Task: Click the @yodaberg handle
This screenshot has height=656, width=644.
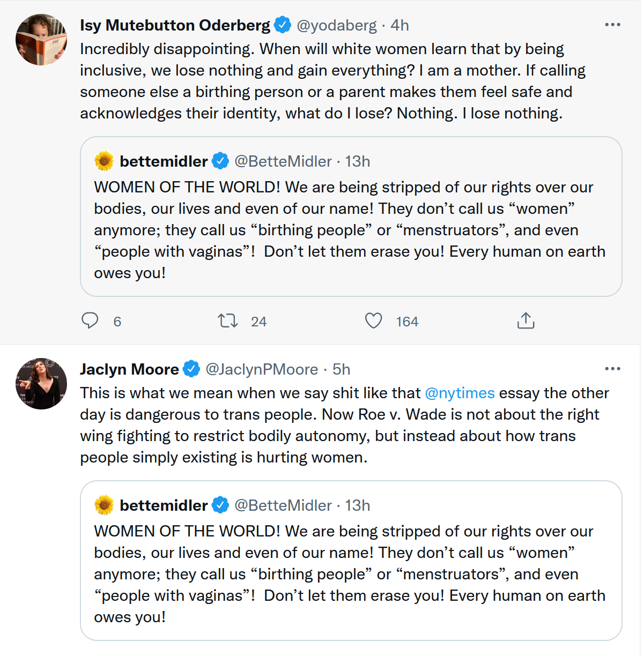Action: [337, 25]
